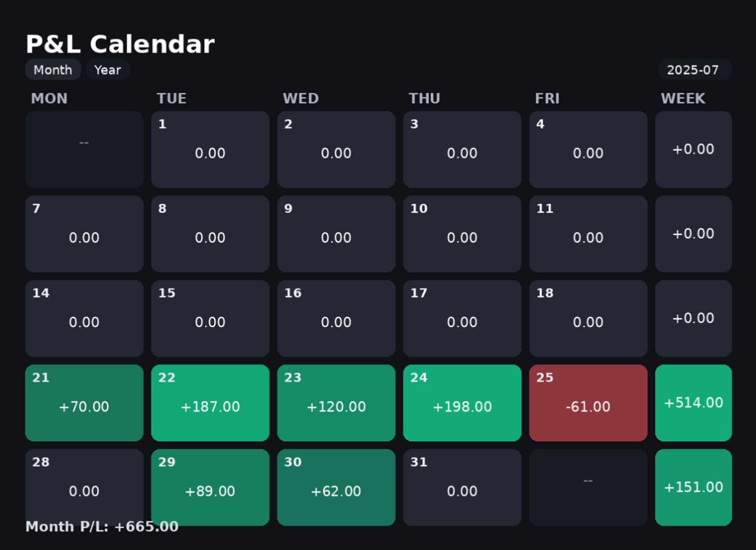Select the red day 25 cell showing -61.00
756x550 pixels.
tap(588, 403)
